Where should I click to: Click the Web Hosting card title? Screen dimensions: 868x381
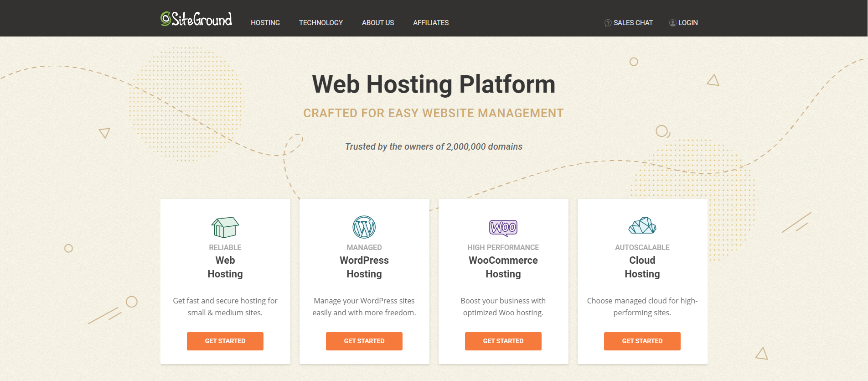tap(225, 267)
